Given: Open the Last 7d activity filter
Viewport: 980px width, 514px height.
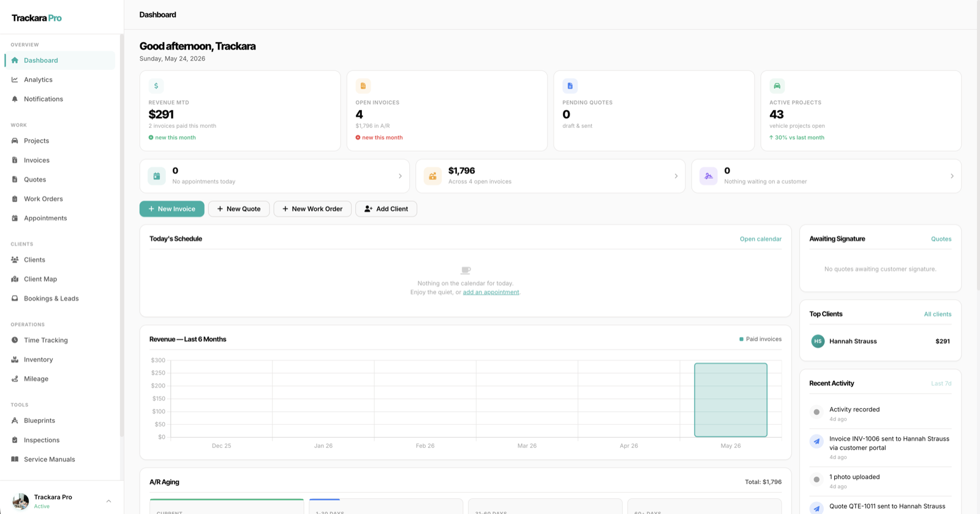Looking at the screenshot, I should pyautogui.click(x=941, y=384).
